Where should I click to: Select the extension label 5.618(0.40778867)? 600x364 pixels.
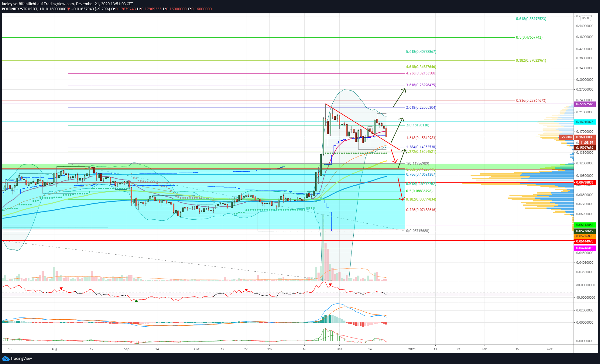421,52
